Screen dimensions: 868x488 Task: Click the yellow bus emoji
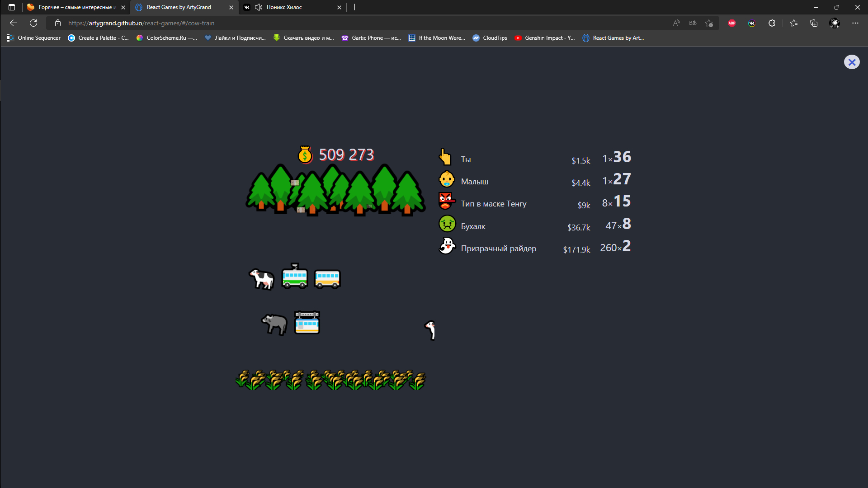point(327,278)
